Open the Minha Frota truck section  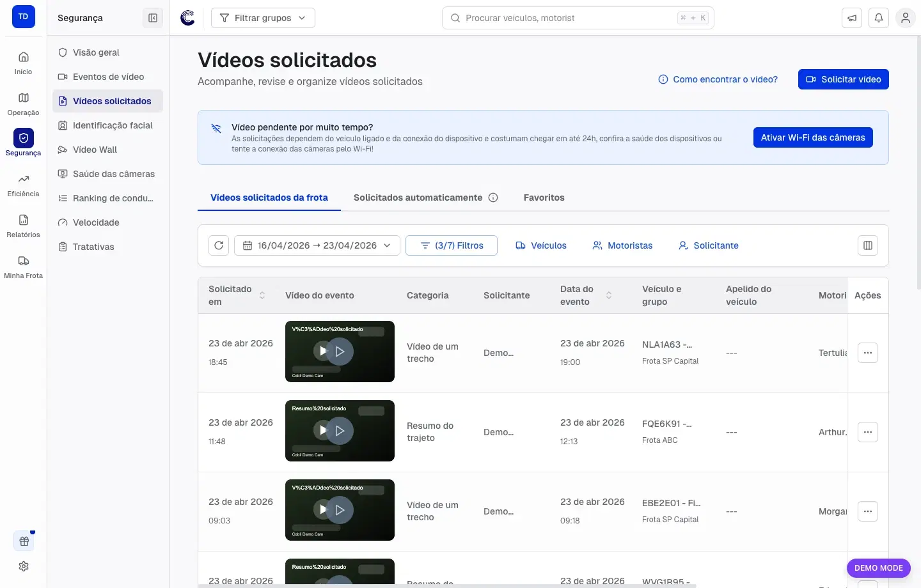pos(23,267)
